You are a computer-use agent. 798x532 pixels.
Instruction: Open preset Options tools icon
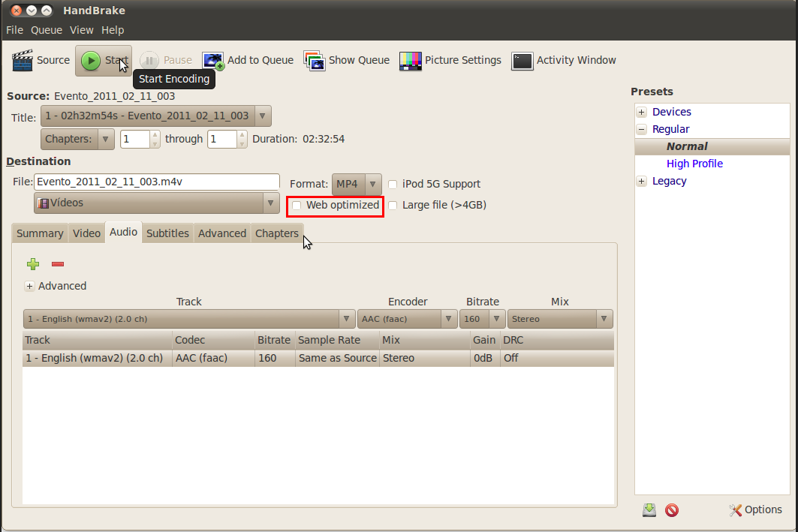735,510
